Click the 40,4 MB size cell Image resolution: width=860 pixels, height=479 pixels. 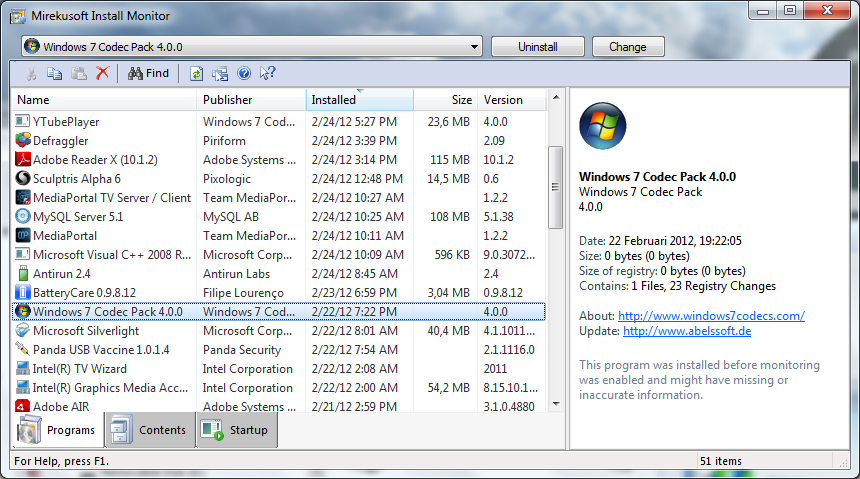click(449, 331)
